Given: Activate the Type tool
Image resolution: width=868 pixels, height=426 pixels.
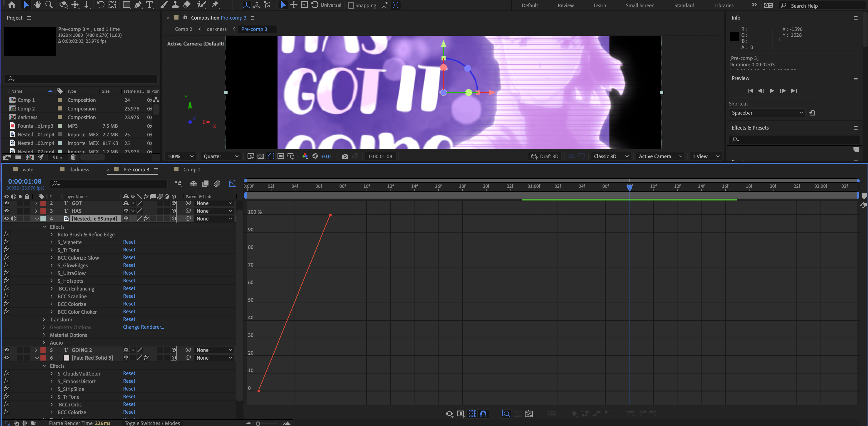Looking at the screenshot, I should (x=149, y=5).
